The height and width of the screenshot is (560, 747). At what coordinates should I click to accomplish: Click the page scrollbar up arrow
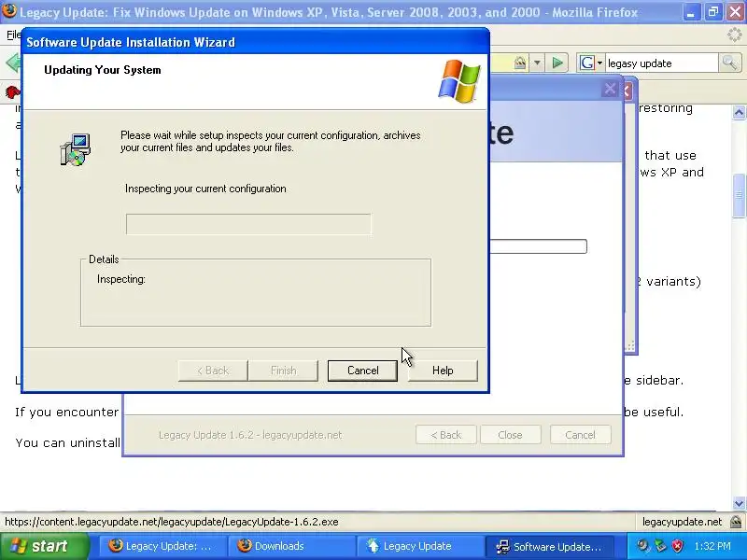pyautogui.click(x=739, y=112)
